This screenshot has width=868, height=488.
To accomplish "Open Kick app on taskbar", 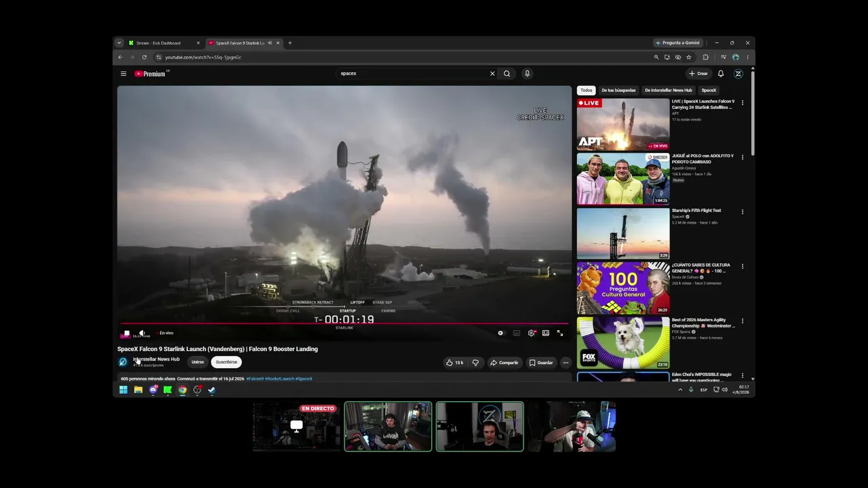I will click(167, 390).
